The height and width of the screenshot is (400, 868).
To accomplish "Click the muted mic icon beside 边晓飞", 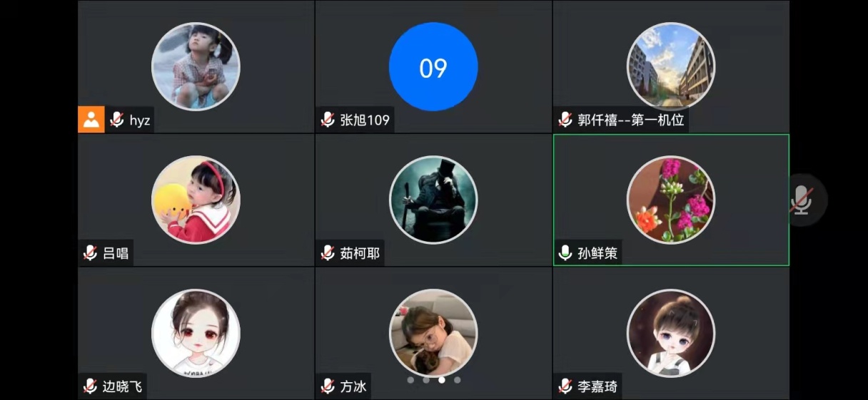I will pyautogui.click(x=90, y=386).
